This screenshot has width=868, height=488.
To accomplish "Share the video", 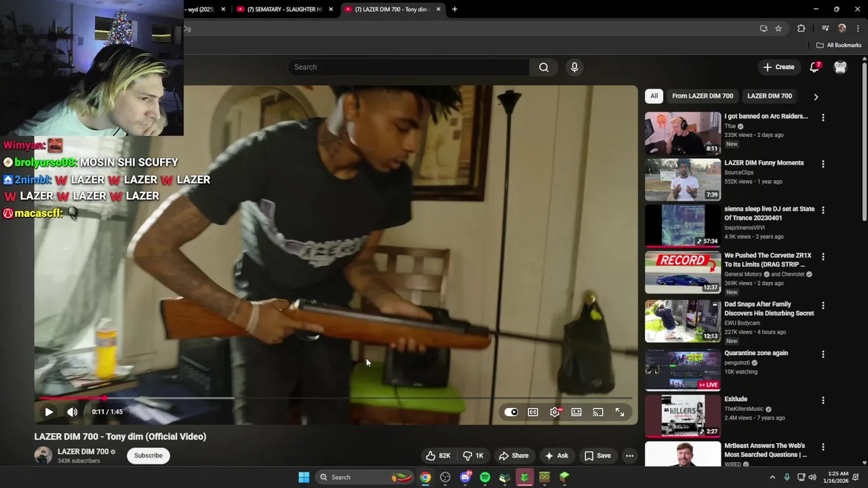I will click(513, 455).
